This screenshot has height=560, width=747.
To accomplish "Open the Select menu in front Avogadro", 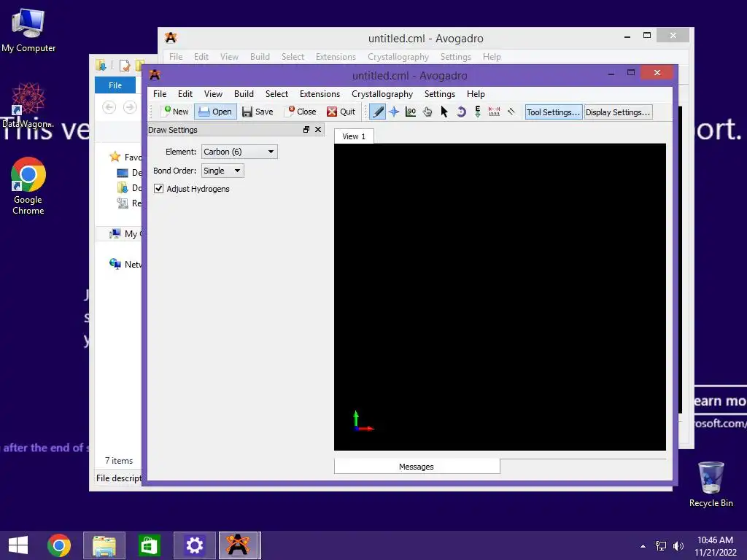I will point(276,94).
